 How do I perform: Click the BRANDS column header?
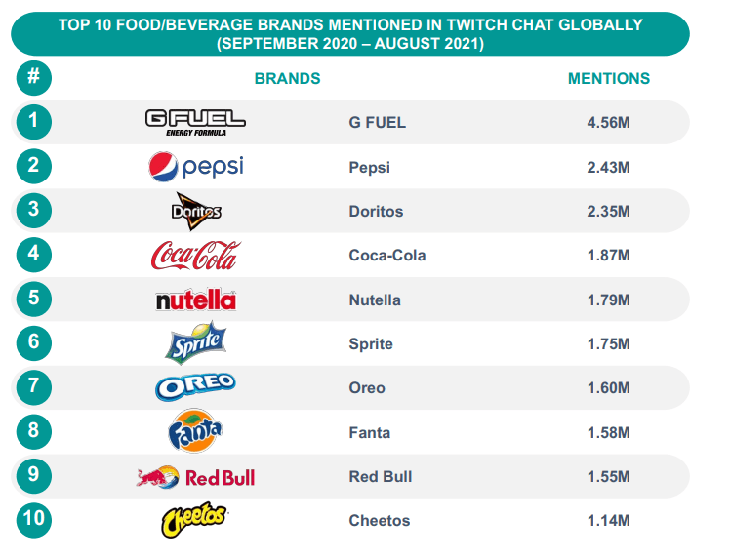click(287, 78)
